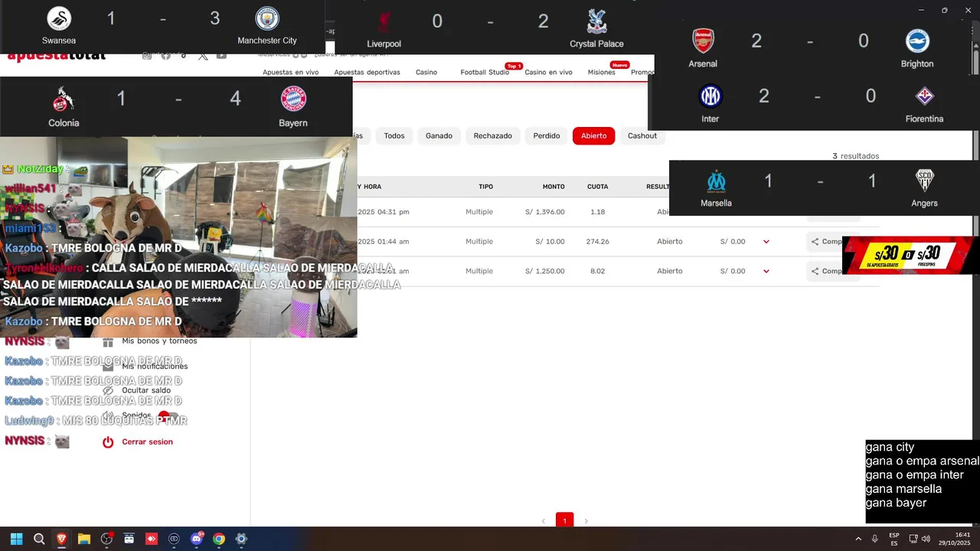980x551 pixels.
Task: Open Discord from taskbar
Action: [197, 539]
